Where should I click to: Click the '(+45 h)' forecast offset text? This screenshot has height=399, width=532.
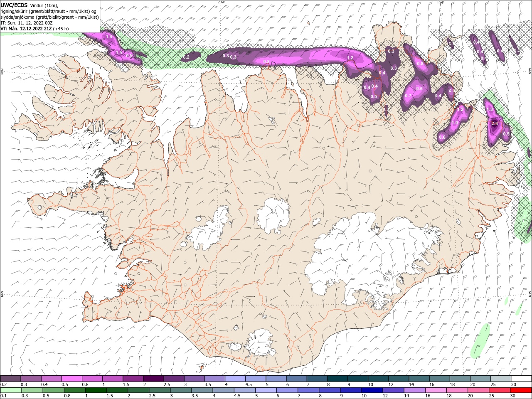(61, 29)
